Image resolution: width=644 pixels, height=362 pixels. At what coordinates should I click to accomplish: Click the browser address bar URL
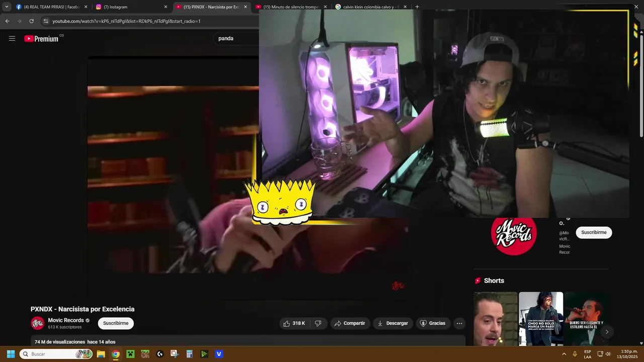(126, 21)
